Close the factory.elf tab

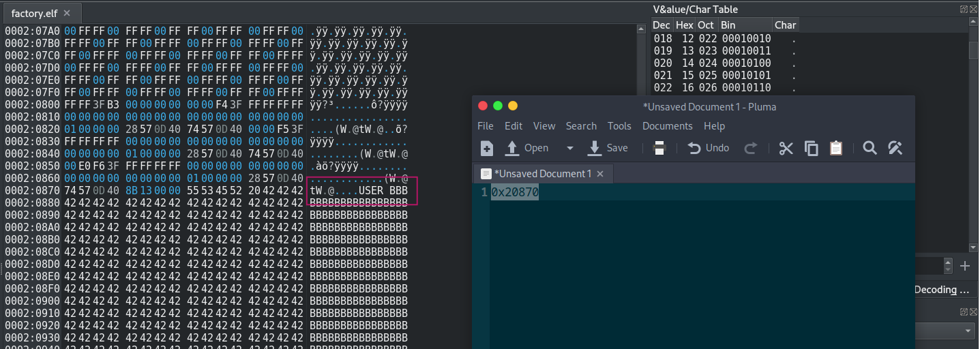tap(66, 13)
